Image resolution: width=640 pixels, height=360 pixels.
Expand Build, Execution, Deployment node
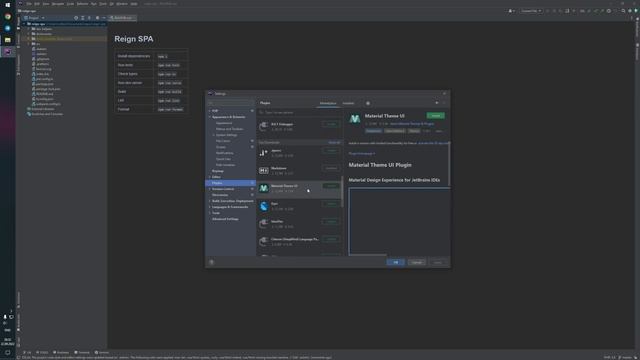point(210,201)
